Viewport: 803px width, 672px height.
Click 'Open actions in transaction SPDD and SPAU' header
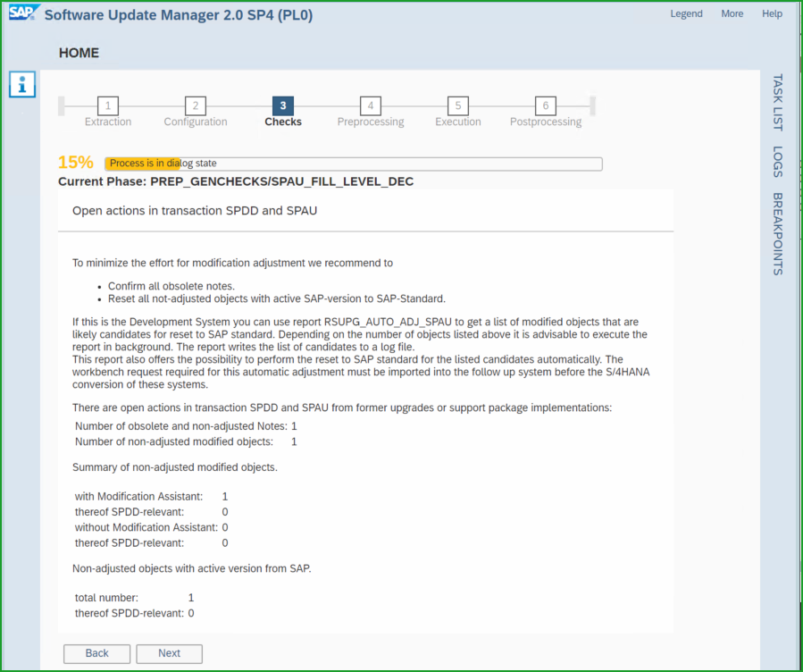coord(195,211)
